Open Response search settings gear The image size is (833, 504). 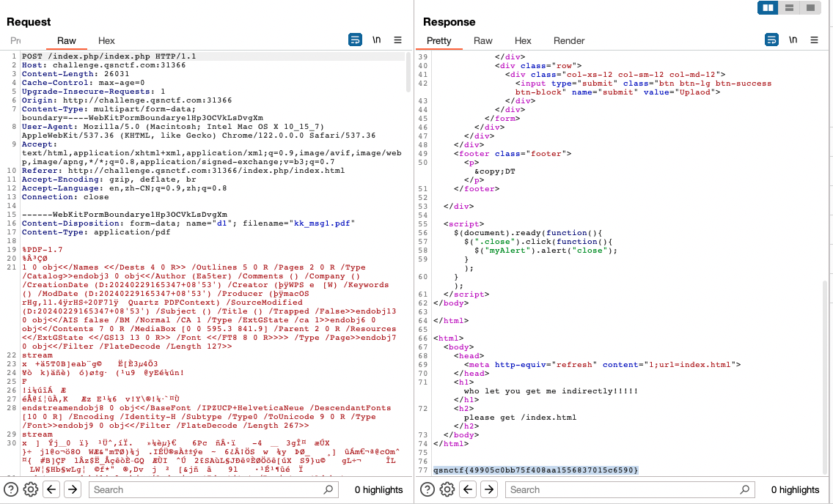(x=447, y=489)
